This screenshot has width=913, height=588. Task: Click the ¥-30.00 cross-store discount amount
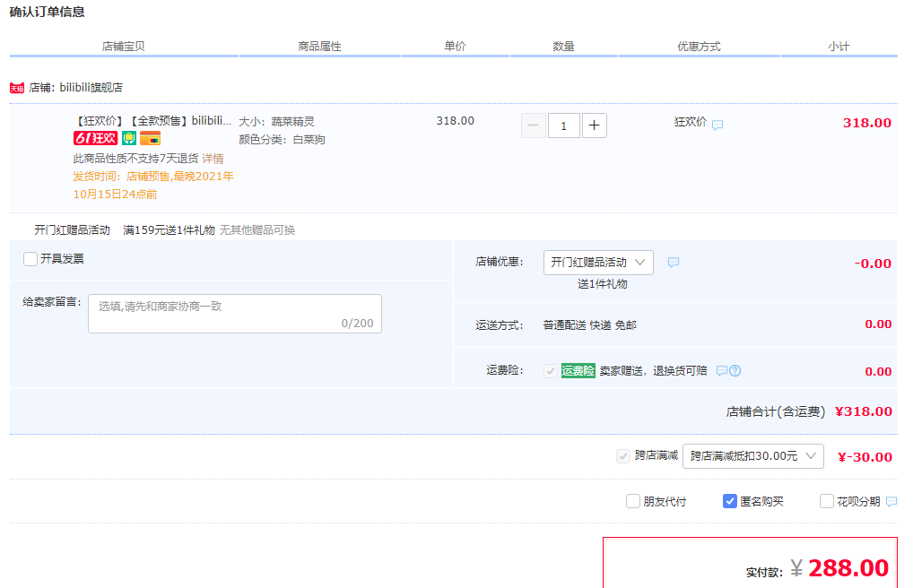tap(865, 457)
